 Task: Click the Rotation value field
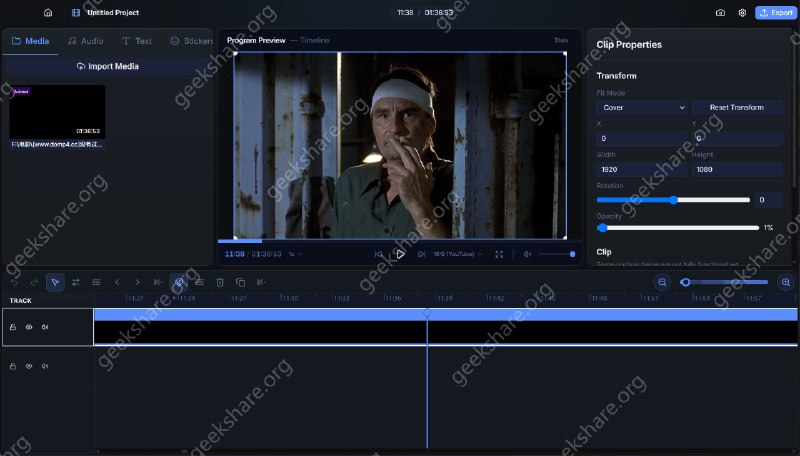(x=768, y=200)
